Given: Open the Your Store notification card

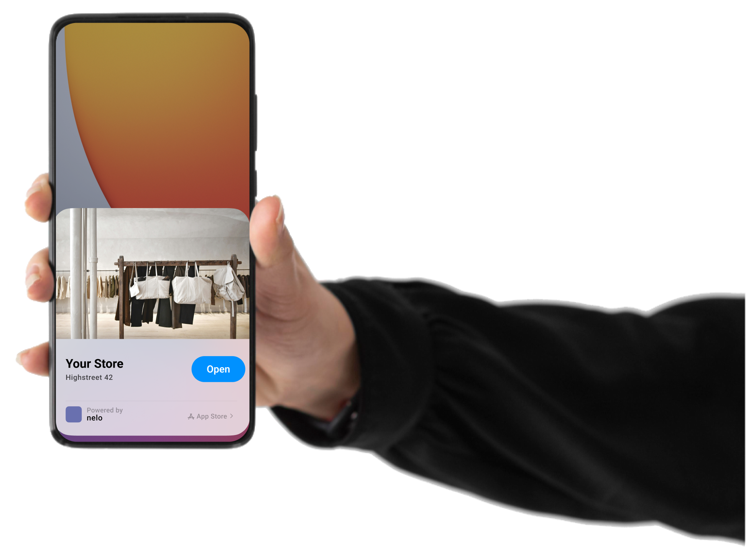Looking at the screenshot, I should pyautogui.click(x=218, y=368).
